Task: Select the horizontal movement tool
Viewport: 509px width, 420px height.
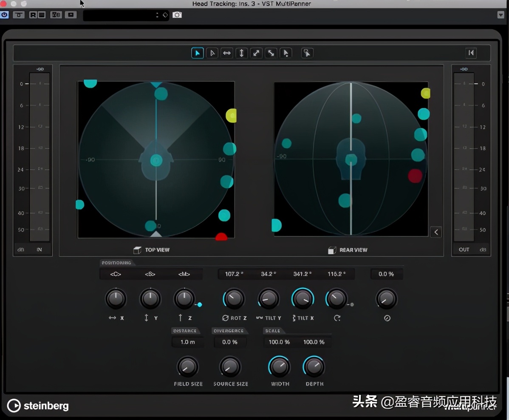Action: 226,53
